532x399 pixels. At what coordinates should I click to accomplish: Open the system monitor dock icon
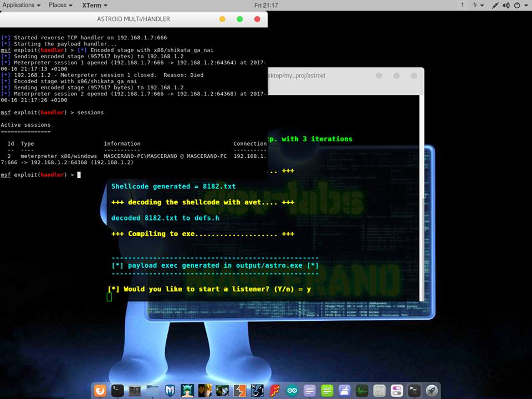(x=362, y=391)
